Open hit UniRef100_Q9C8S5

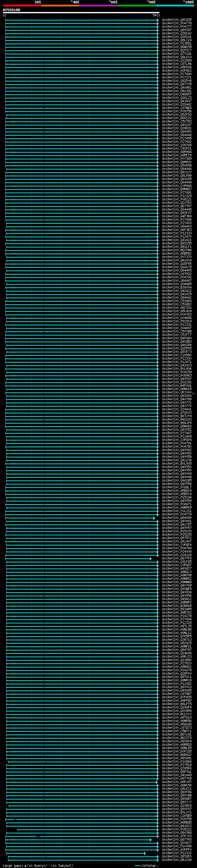177,20
